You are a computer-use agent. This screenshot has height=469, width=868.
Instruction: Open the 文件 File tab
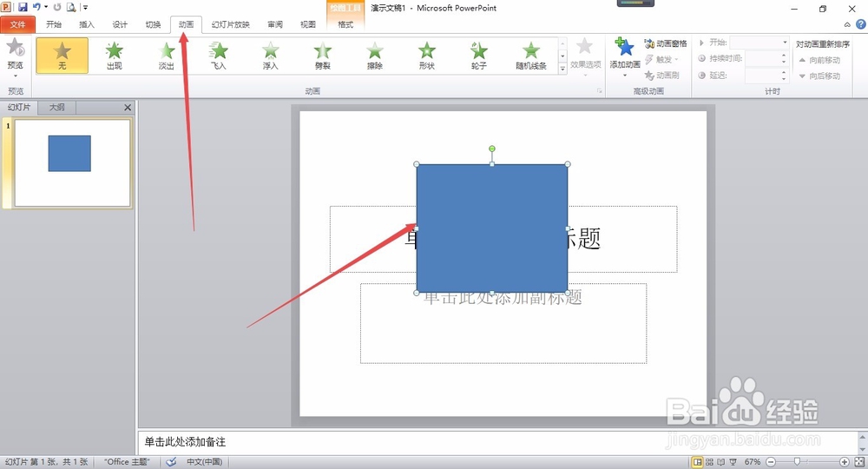coord(17,24)
